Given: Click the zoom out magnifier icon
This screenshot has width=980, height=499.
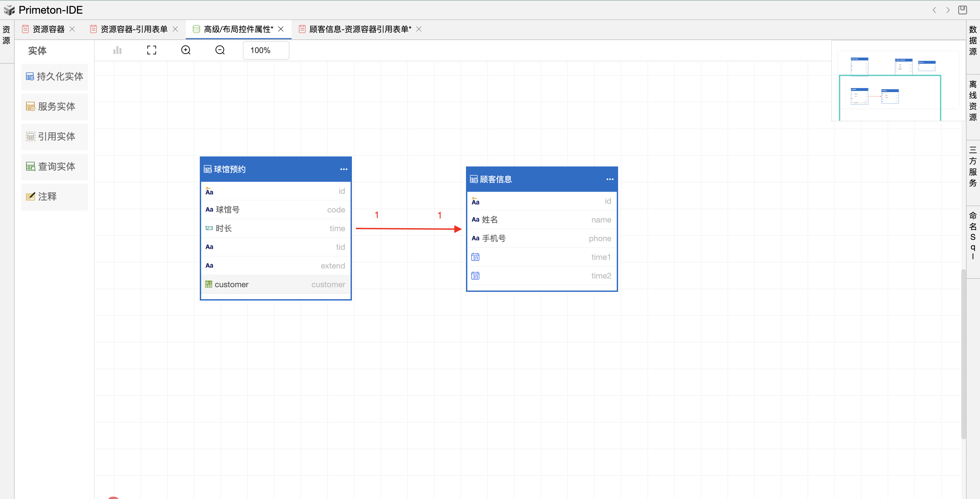Looking at the screenshot, I should (220, 50).
